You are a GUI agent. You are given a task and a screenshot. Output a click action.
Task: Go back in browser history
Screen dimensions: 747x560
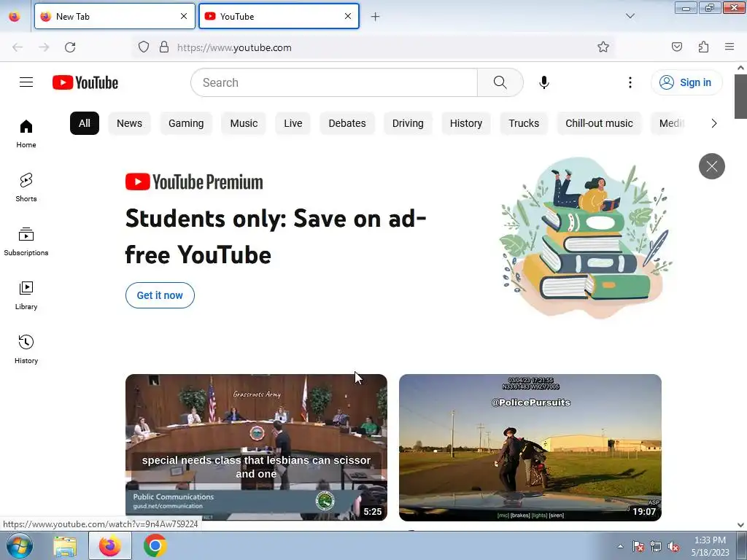click(18, 47)
